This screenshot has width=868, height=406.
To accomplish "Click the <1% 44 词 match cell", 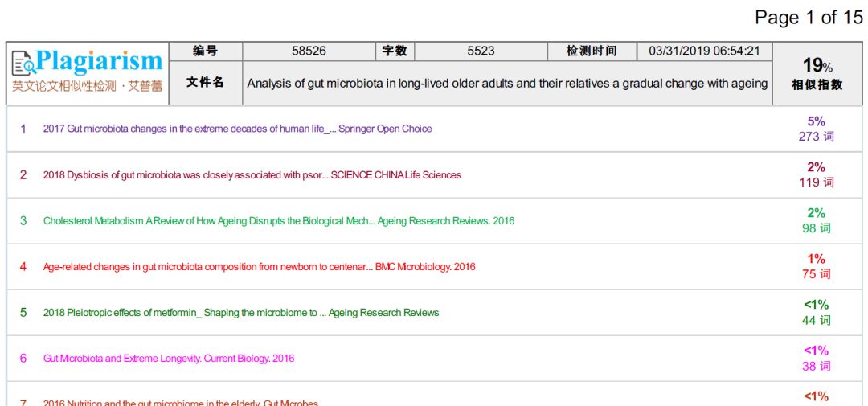I will 817,313.
